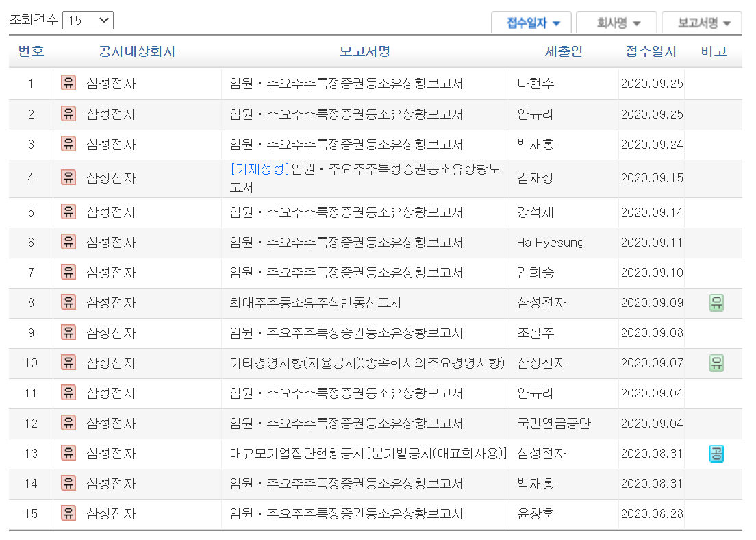The width and height of the screenshot is (756, 540).
Task: Click the 유 market icon in row 14
Action: tap(68, 483)
